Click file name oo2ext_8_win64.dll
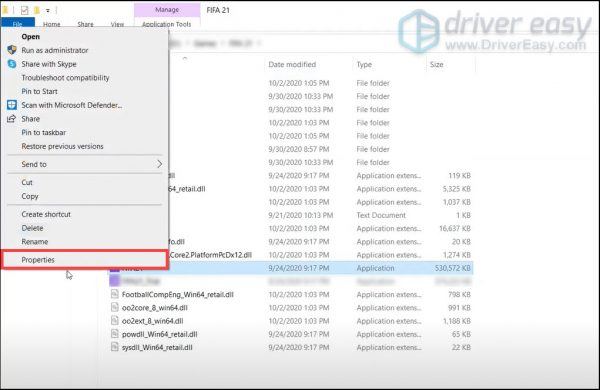This screenshot has height=390, width=600. coord(152,321)
